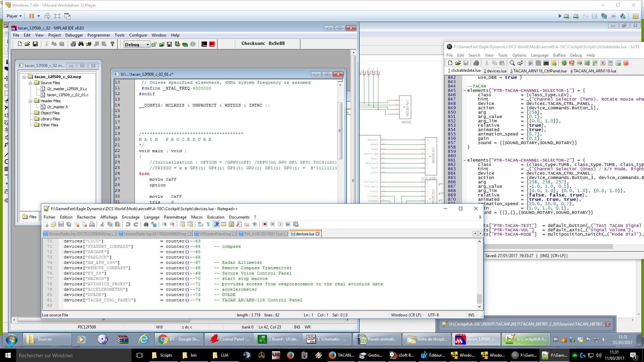Image resolution: width=644 pixels, height=362 pixels.
Task: Switch to the 2 devices.lua tab in SciTE
Action: [495, 71]
